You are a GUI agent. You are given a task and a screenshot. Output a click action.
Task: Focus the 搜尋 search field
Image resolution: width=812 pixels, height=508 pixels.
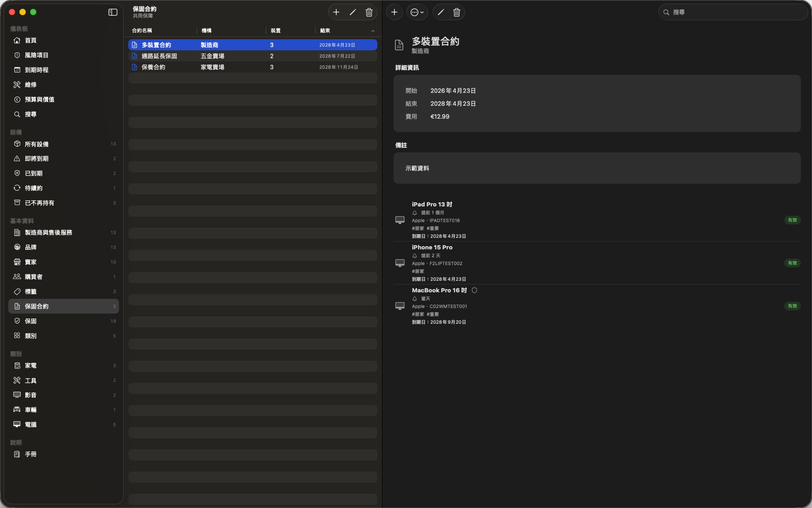733,12
